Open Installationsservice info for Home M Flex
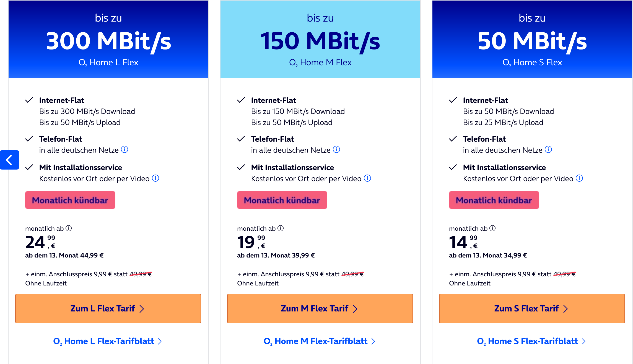 (x=367, y=178)
